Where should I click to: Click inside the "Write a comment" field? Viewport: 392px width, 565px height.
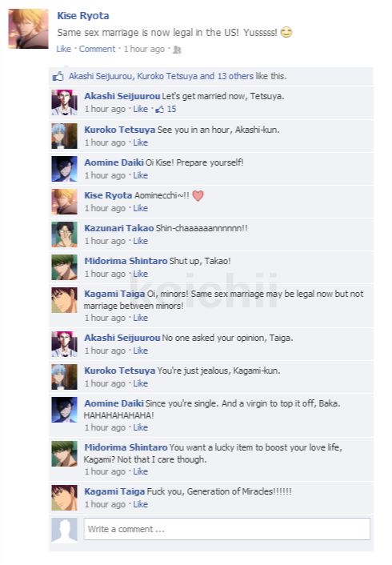227,529
